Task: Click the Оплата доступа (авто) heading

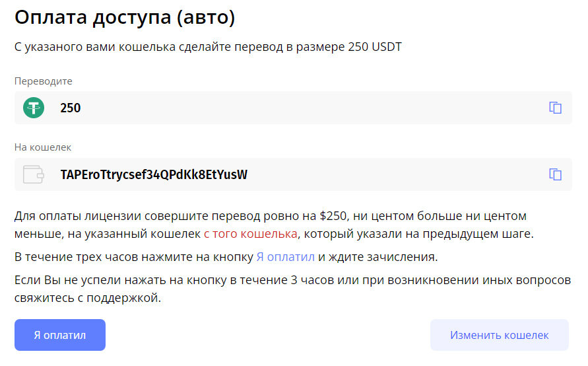Action: coord(125,17)
